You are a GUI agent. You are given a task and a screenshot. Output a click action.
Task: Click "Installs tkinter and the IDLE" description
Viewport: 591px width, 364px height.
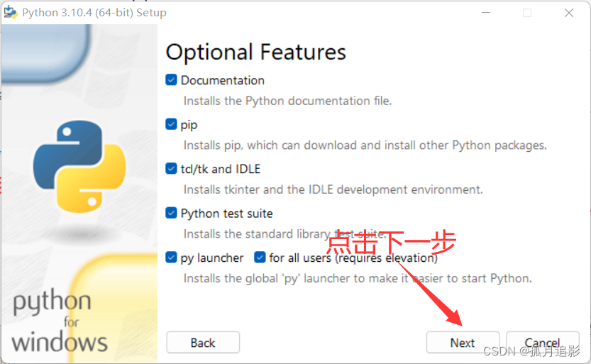tap(333, 189)
